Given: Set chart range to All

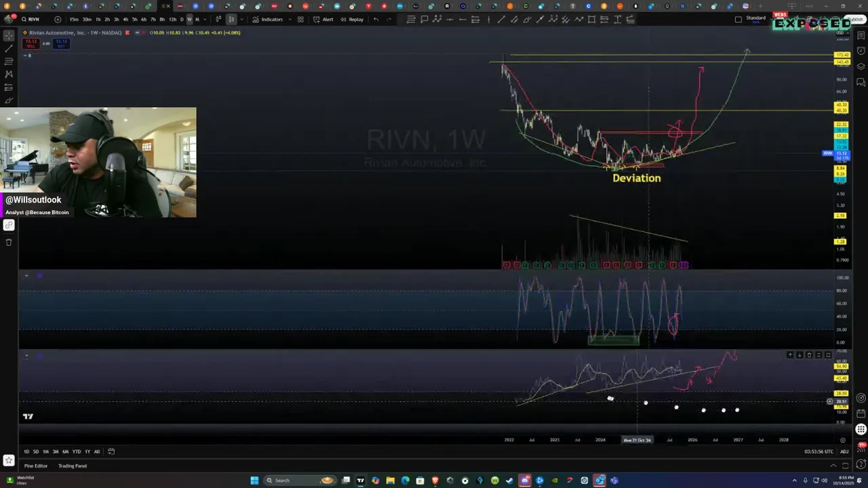Looking at the screenshot, I should tap(97, 451).
